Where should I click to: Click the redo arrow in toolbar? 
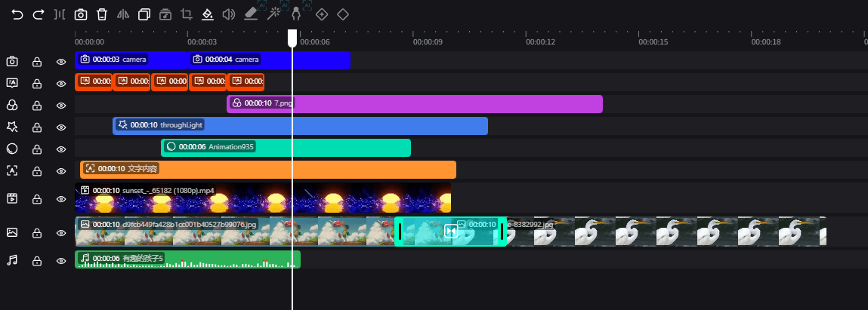coord(39,14)
